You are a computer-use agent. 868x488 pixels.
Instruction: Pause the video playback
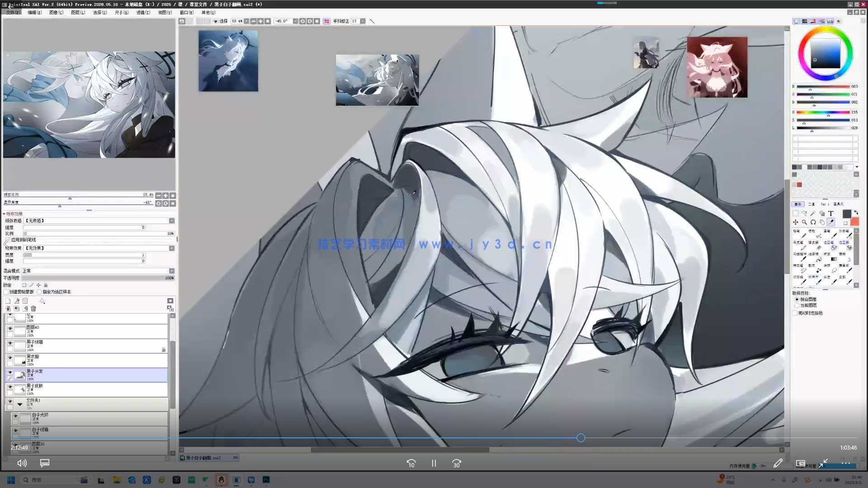point(434,464)
